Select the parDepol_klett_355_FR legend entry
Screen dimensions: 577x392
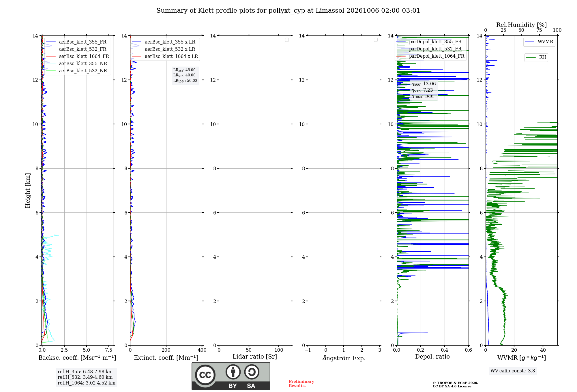pyautogui.click(x=429, y=42)
